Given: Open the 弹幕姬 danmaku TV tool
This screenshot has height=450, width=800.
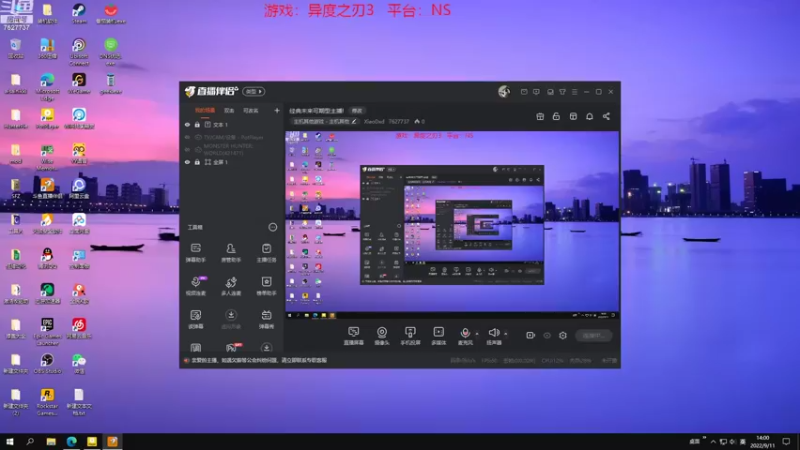Looking at the screenshot, I should pyautogui.click(x=266, y=319).
